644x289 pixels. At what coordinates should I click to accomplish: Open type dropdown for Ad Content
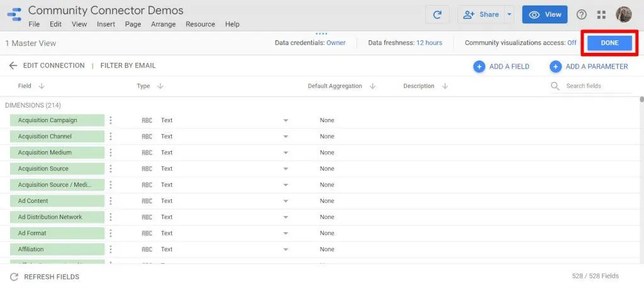pos(286,201)
